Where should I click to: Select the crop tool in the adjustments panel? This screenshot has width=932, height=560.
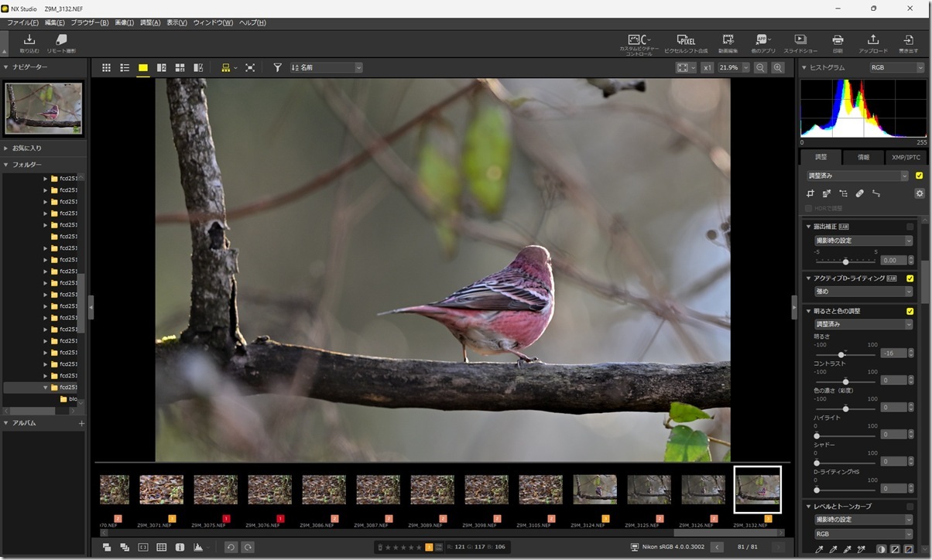[810, 193]
